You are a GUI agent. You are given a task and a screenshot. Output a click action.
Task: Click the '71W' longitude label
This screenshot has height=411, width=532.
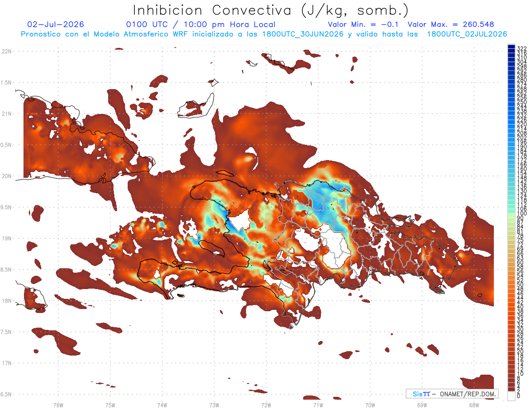click(x=318, y=405)
